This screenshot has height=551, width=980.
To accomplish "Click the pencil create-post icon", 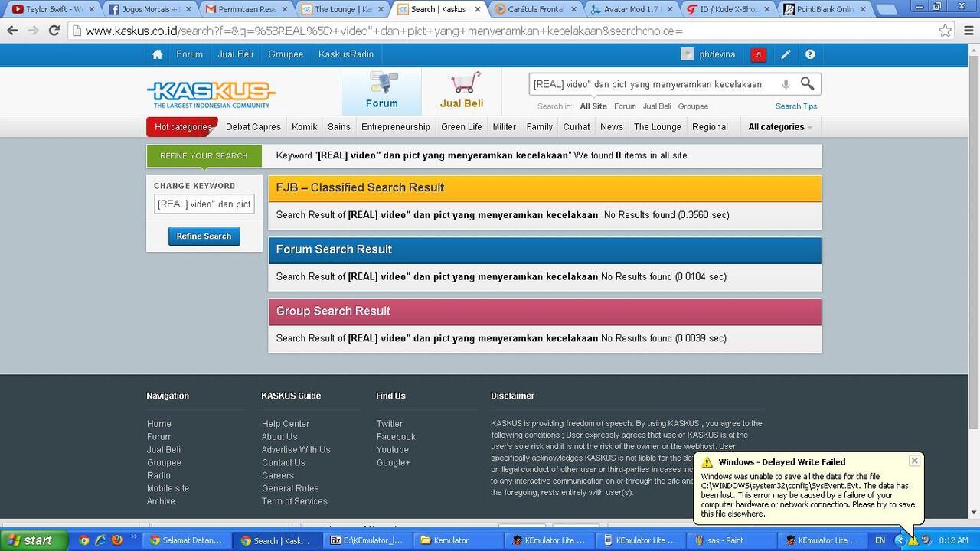I will click(786, 54).
